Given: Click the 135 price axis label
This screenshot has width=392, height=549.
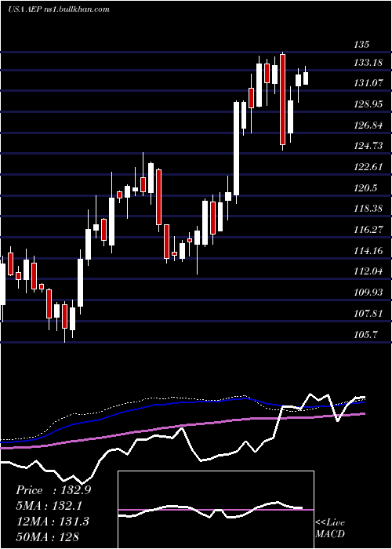Looking at the screenshot, I should point(361,45).
